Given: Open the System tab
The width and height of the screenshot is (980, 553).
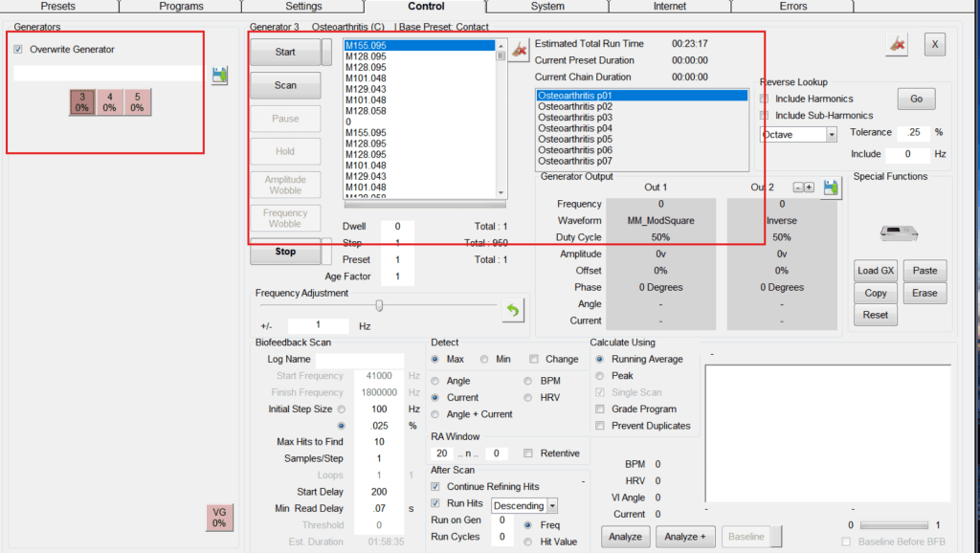Looking at the screenshot, I should (546, 6).
